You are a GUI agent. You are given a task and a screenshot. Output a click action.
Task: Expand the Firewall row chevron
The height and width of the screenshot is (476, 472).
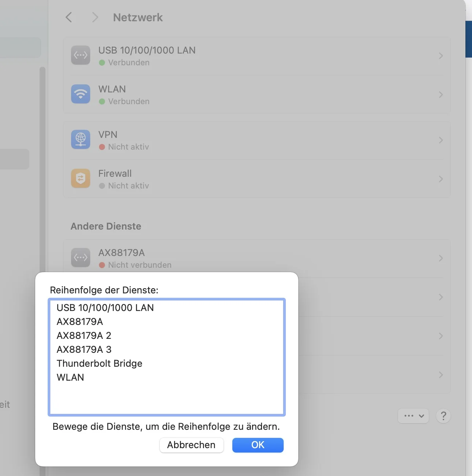(441, 179)
